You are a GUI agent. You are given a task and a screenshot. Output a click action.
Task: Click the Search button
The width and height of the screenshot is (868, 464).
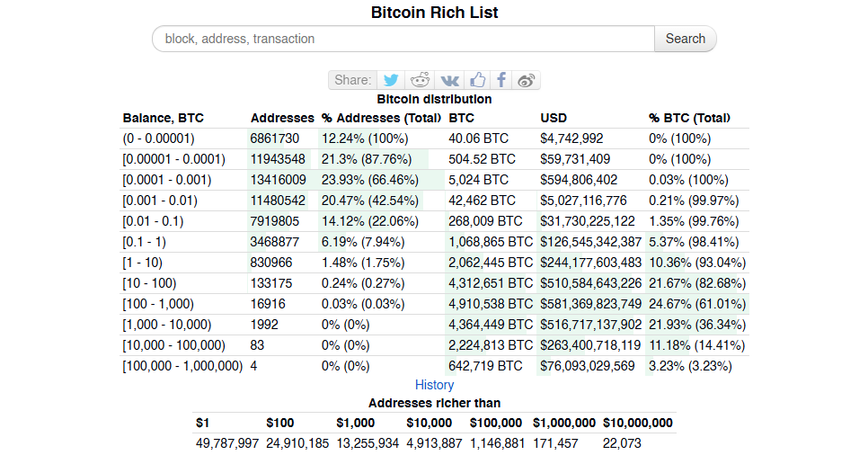pyautogui.click(x=686, y=39)
